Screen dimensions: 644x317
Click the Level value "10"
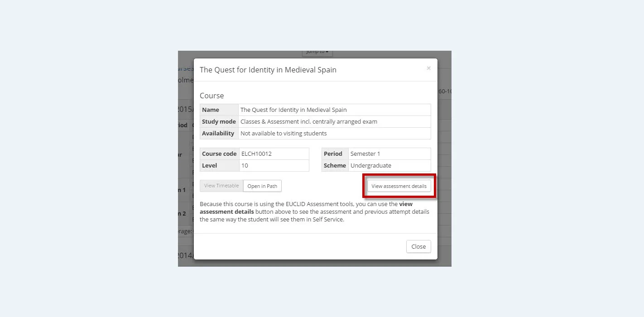tap(245, 166)
